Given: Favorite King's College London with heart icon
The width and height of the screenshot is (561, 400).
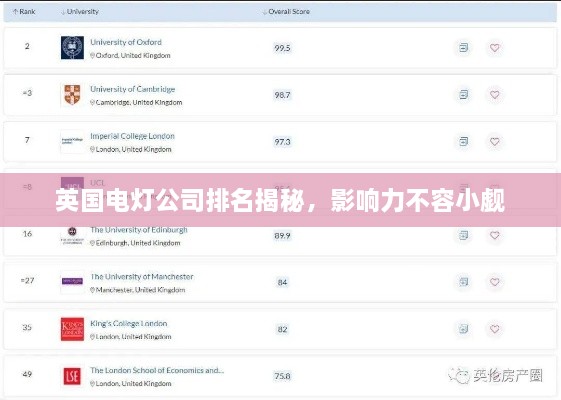Looking at the screenshot, I should (494, 329).
